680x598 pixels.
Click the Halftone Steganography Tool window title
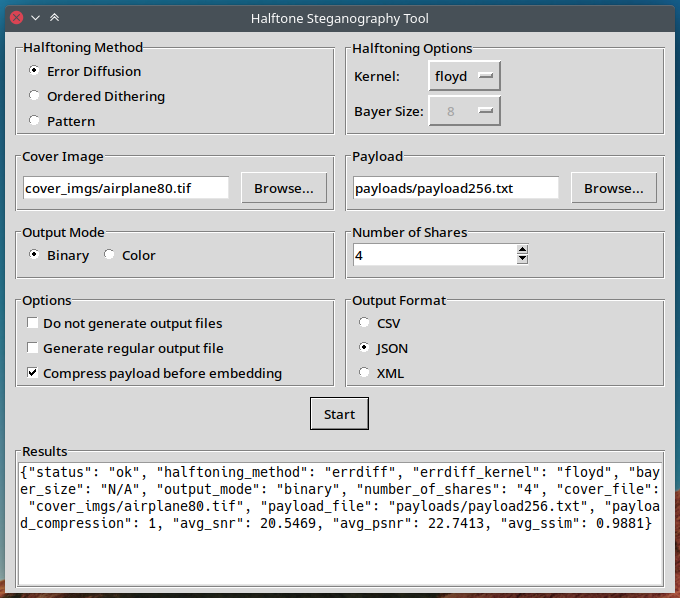click(340, 18)
